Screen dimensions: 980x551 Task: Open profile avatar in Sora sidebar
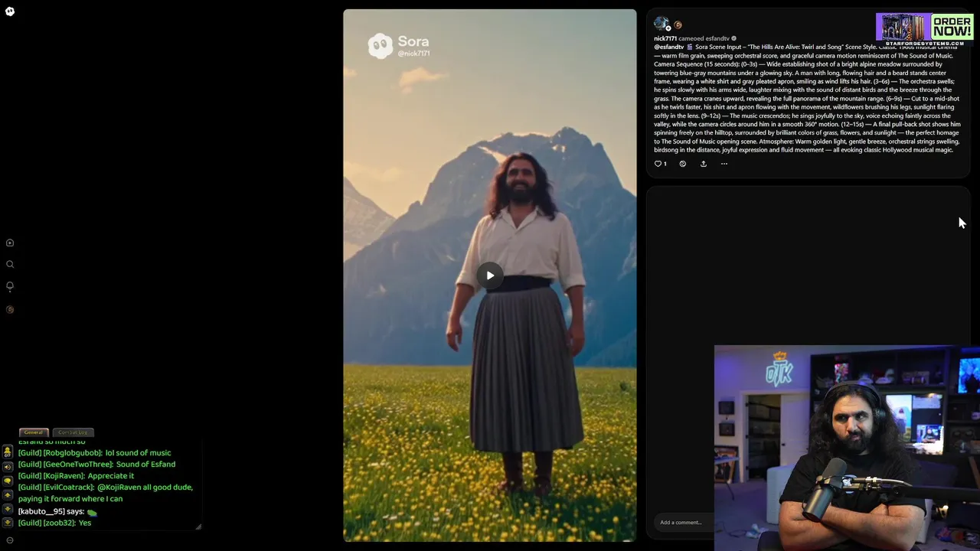click(x=10, y=309)
